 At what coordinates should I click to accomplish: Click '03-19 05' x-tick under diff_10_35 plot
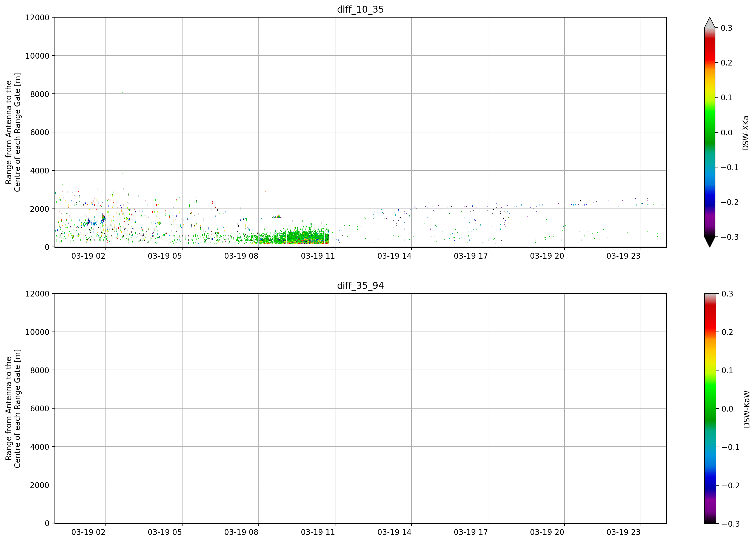click(165, 256)
